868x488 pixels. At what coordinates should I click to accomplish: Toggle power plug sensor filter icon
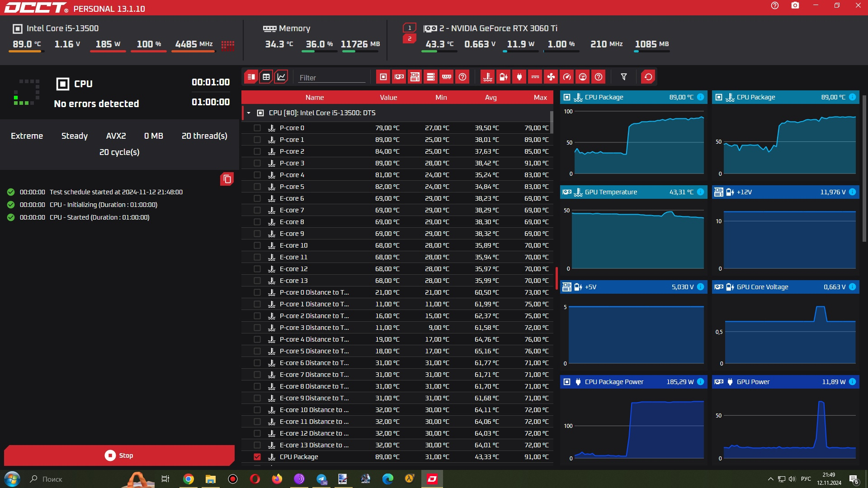click(x=519, y=77)
